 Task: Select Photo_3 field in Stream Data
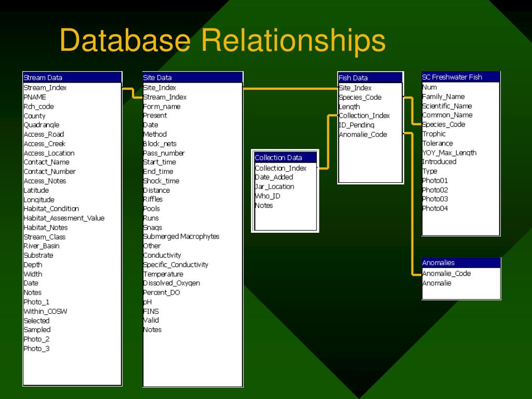click(x=36, y=349)
